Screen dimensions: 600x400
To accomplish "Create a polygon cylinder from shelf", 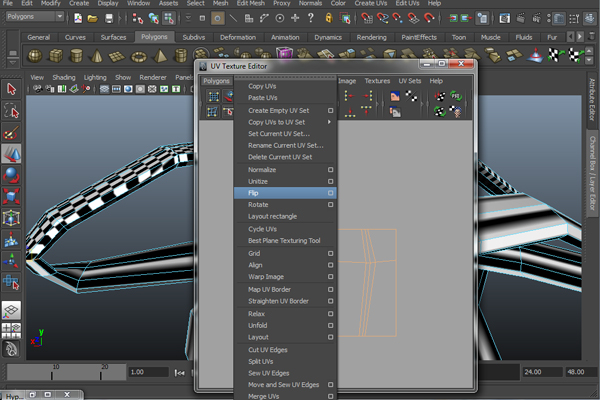I will tap(76, 56).
